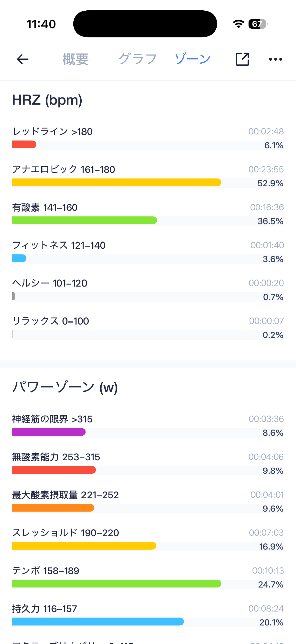Tap the red レッドライン zone bar
The width and height of the screenshot is (296, 644).
24,145
